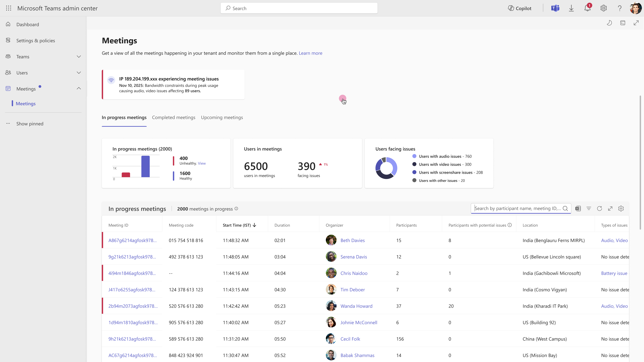Focus the top Search box
Viewport: 644px width, 362px height.
299,8
